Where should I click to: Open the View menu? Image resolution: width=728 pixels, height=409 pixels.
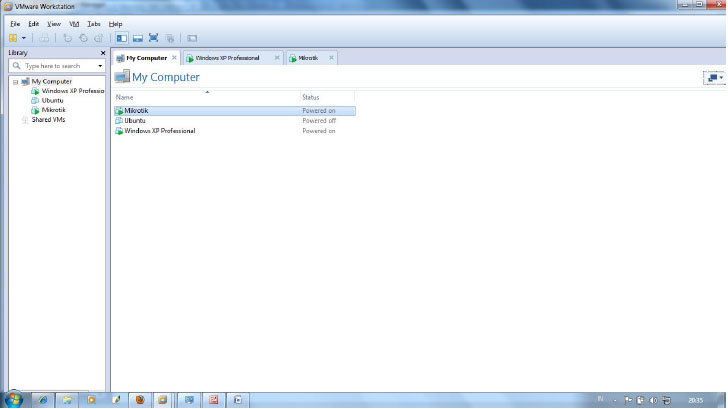coord(54,24)
